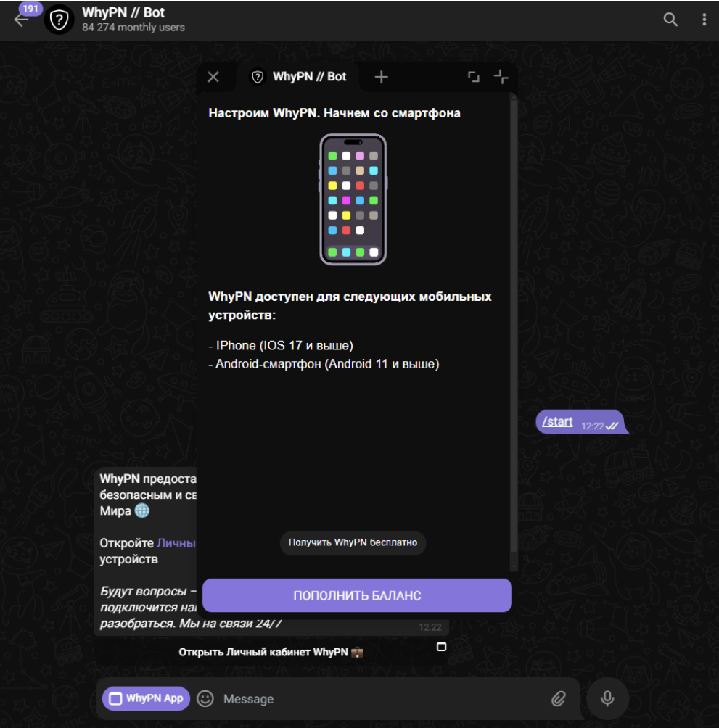The image size is (719, 728).
Task: Click the 191 unread badge
Action: (x=30, y=9)
